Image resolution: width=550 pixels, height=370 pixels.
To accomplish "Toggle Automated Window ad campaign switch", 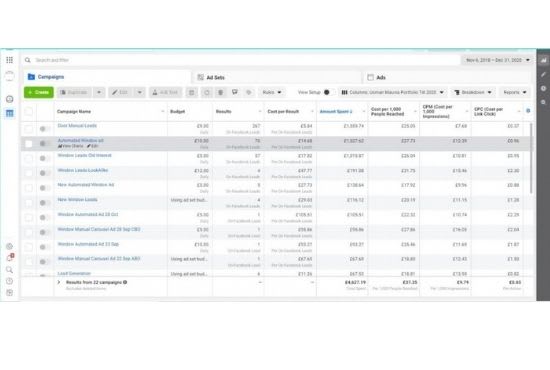I will (x=44, y=143).
